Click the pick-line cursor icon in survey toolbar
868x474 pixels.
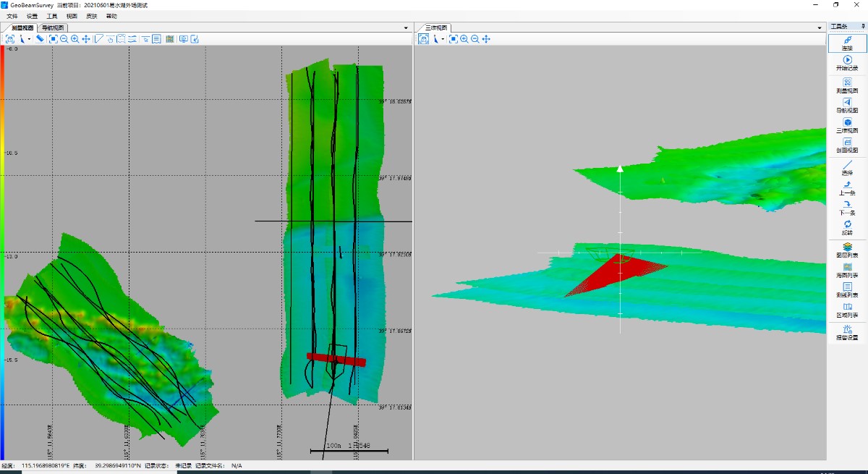145,39
